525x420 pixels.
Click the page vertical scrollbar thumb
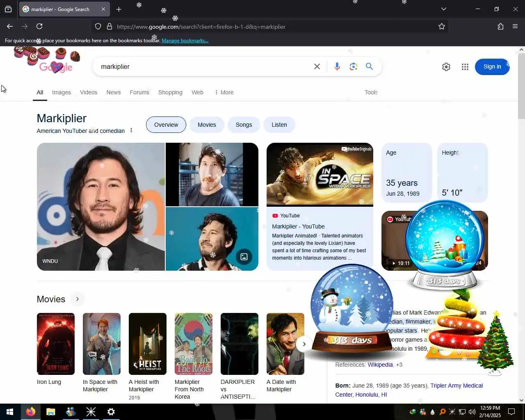[x=521, y=85]
